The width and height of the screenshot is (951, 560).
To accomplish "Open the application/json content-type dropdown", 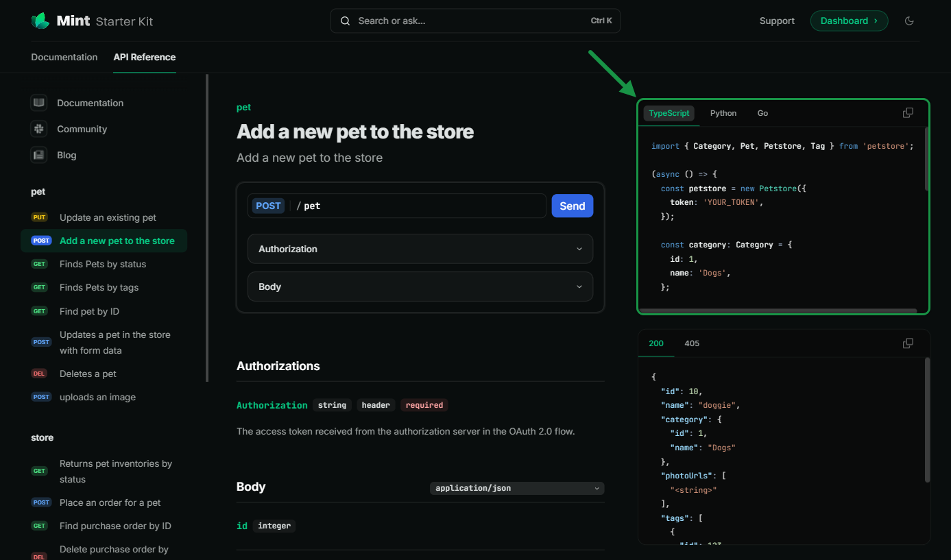I will coord(516,488).
